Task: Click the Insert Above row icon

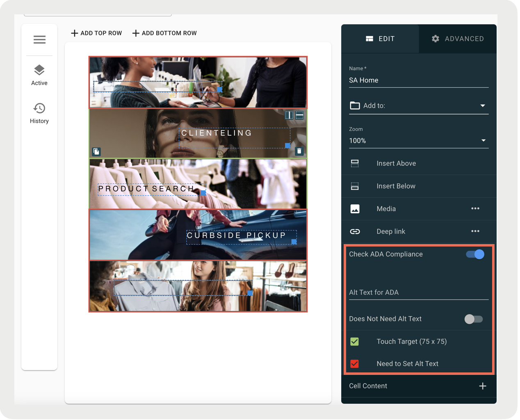Action: click(x=355, y=163)
